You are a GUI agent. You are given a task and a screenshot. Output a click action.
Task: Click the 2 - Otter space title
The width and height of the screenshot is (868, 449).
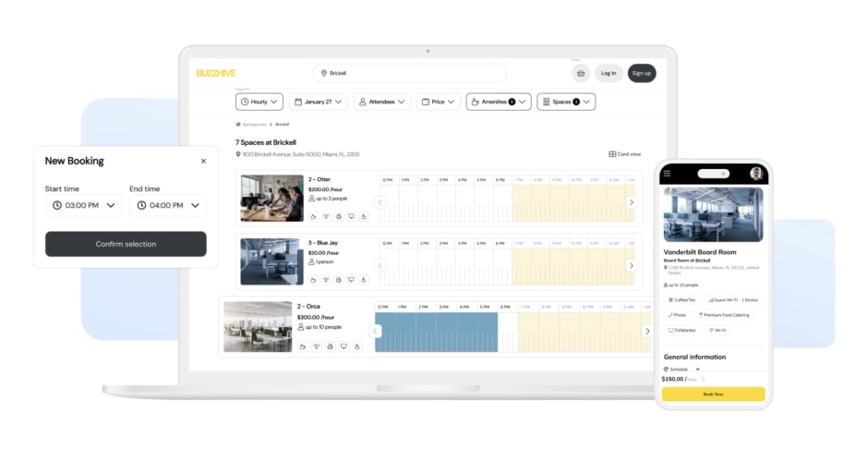tap(319, 179)
